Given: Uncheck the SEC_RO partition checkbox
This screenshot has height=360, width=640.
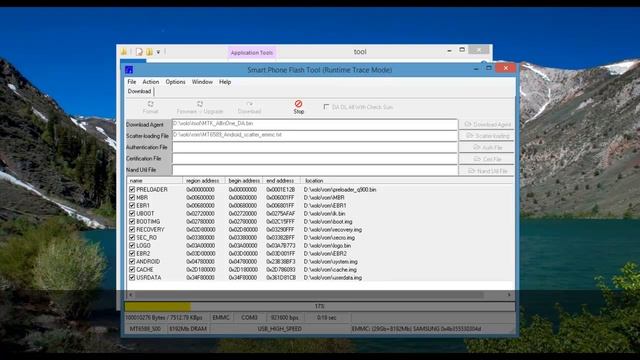Looking at the screenshot, I should (x=132, y=238).
